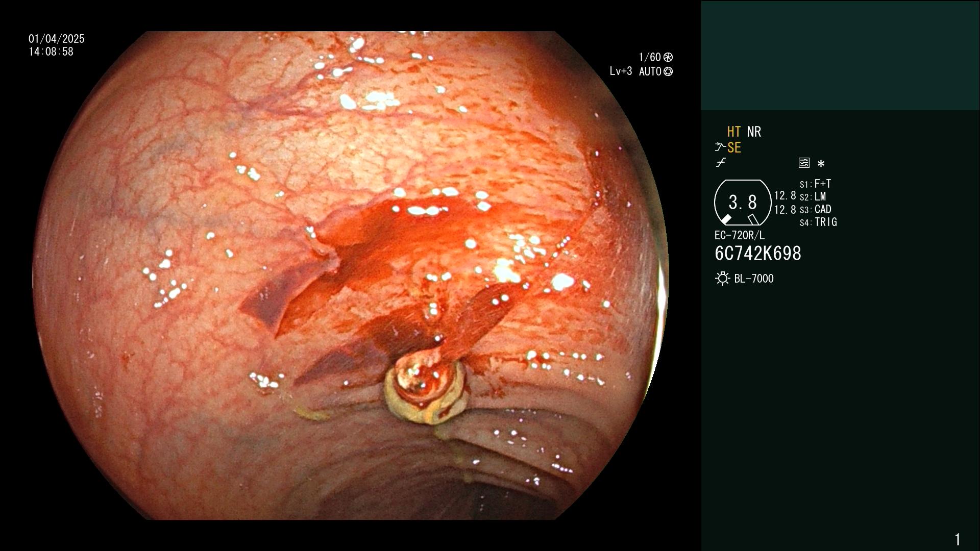Click the HT indicator
The width and height of the screenshot is (980, 551).
(x=734, y=132)
